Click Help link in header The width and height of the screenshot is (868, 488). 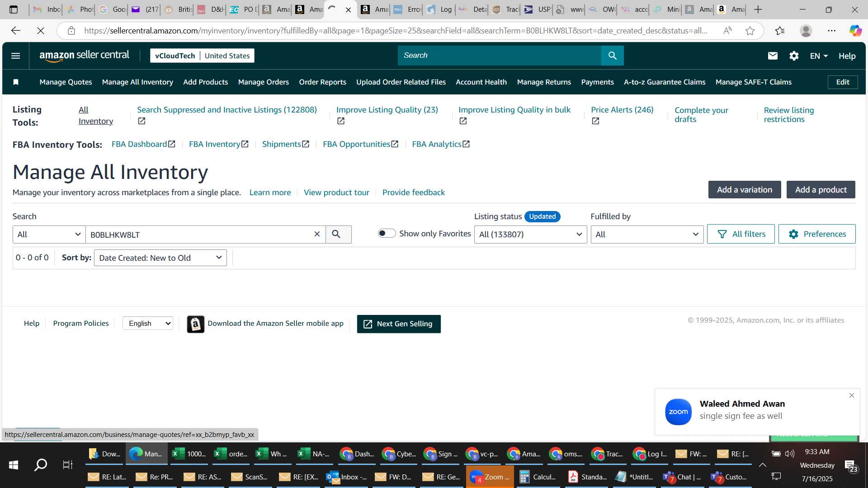847,56
